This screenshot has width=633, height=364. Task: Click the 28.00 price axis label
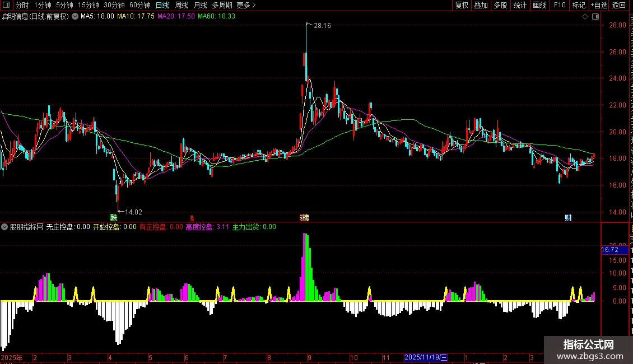617,25
